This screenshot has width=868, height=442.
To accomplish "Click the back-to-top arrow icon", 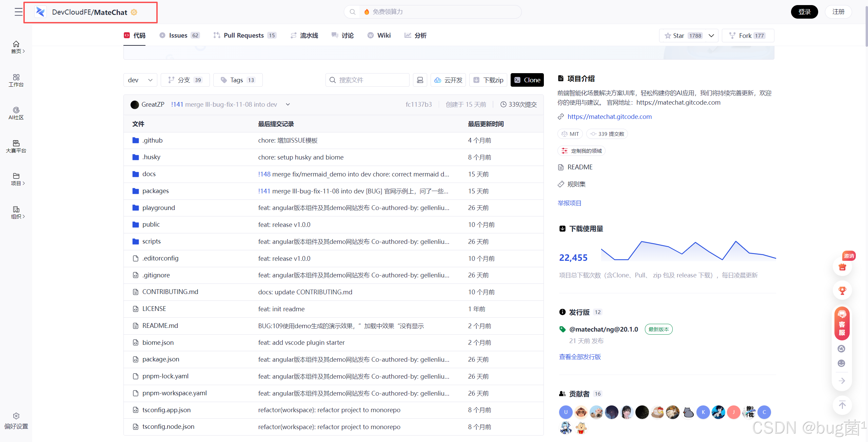I will pyautogui.click(x=842, y=405).
